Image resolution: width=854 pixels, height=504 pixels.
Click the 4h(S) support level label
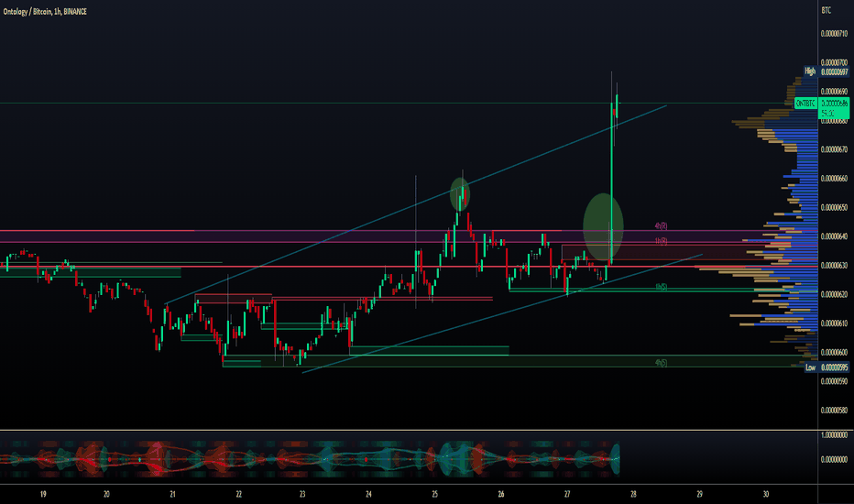(x=662, y=362)
